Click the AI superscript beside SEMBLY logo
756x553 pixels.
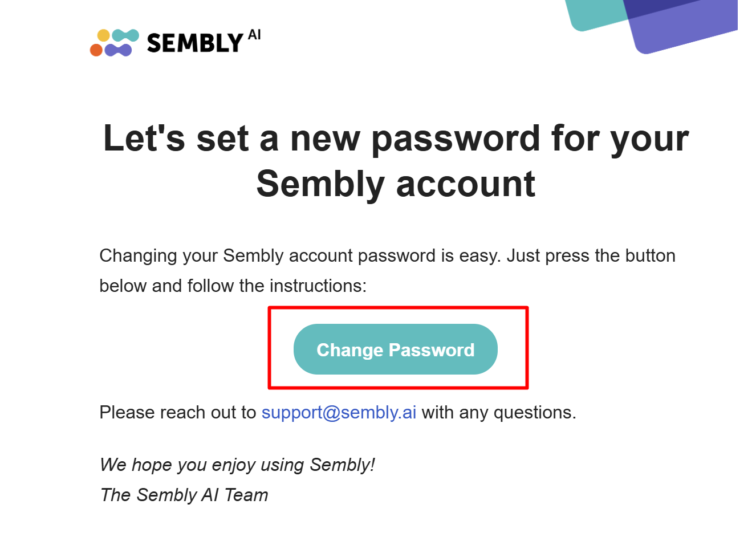pos(254,35)
